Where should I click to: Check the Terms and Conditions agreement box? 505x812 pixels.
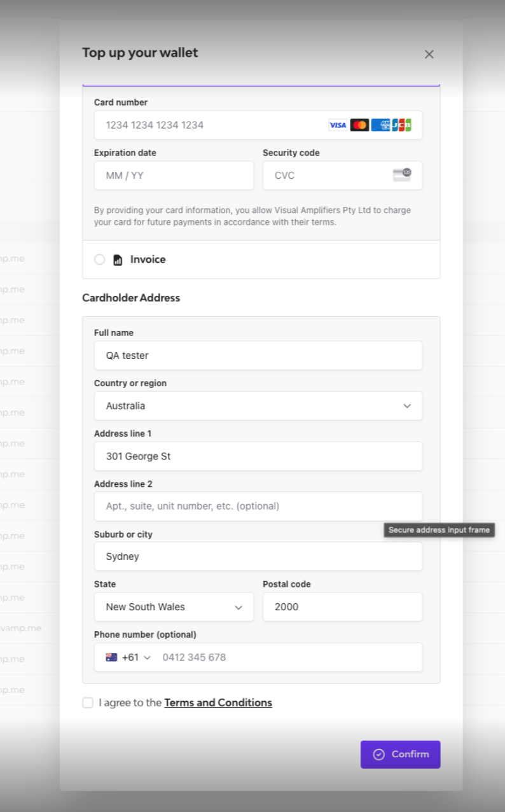point(88,703)
